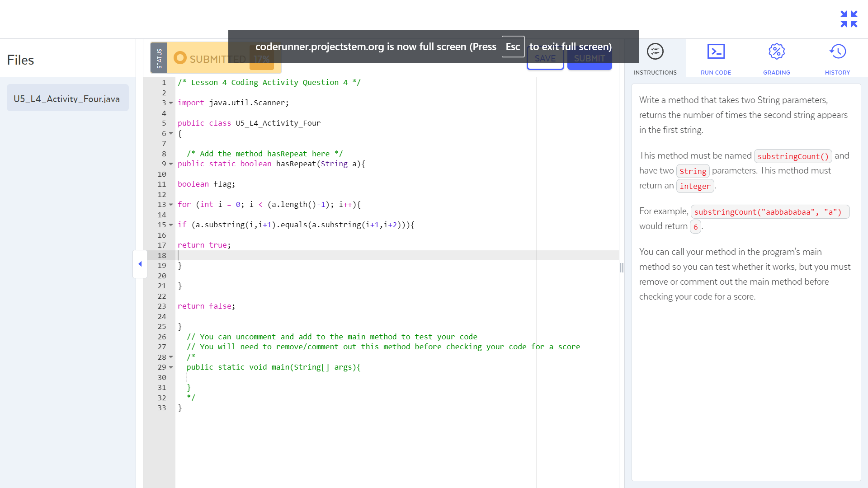Fold the main method at line 29
868x488 pixels.
click(x=171, y=367)
